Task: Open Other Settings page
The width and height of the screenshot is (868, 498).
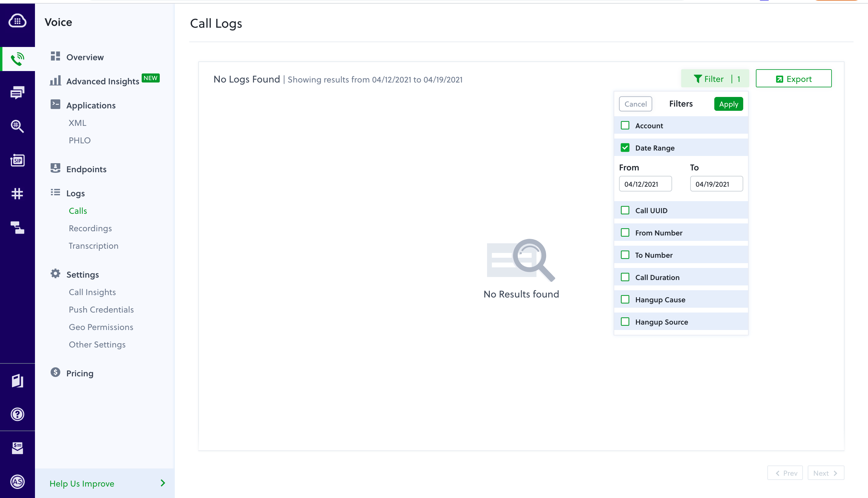Action: [97, 344]
